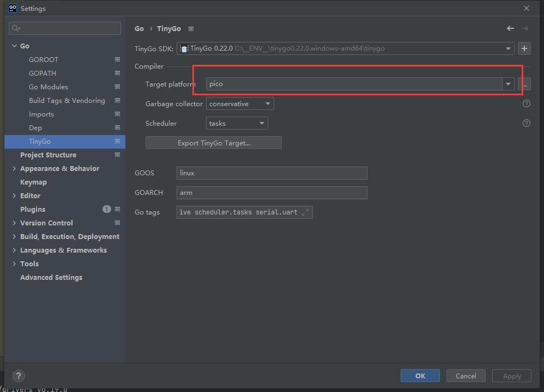Click the project-level icon next to Imports
This screenshot has height=392, width=544.
point(118,114)
